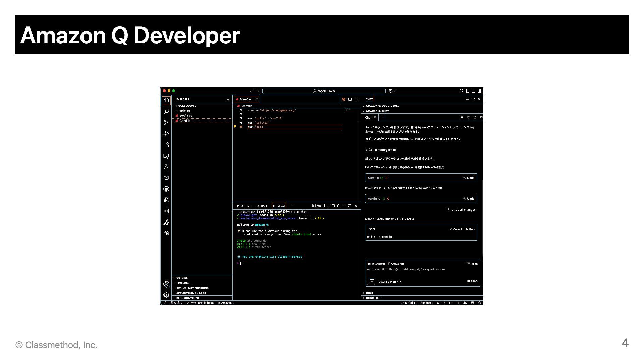Screen dimensions: 644x362
Task: Click the go forward arrow in title bar
Action: click(x=258, y=91)
